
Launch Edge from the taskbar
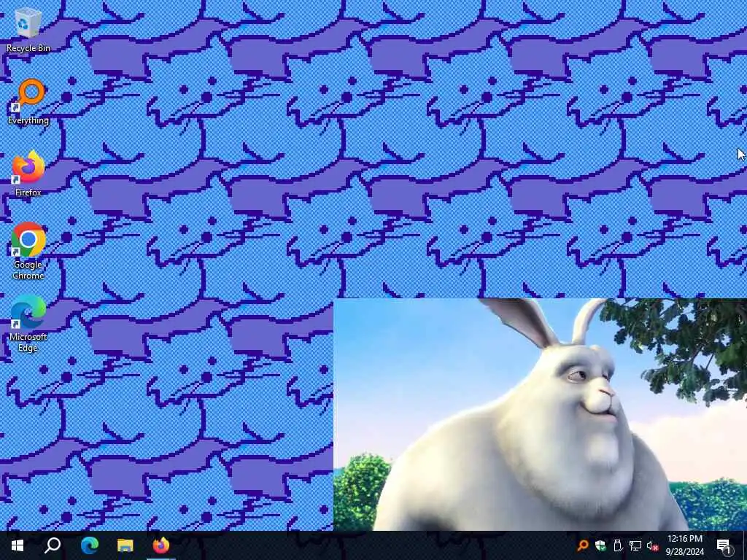(89, 545)
